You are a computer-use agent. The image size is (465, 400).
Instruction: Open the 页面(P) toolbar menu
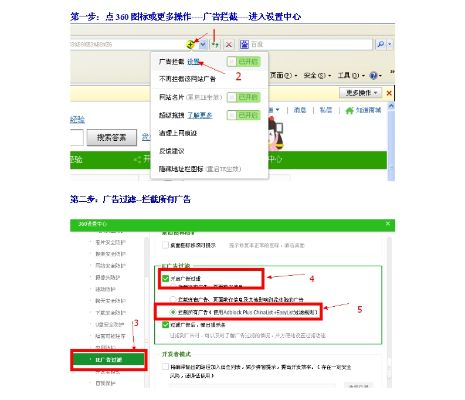(283, 76)
